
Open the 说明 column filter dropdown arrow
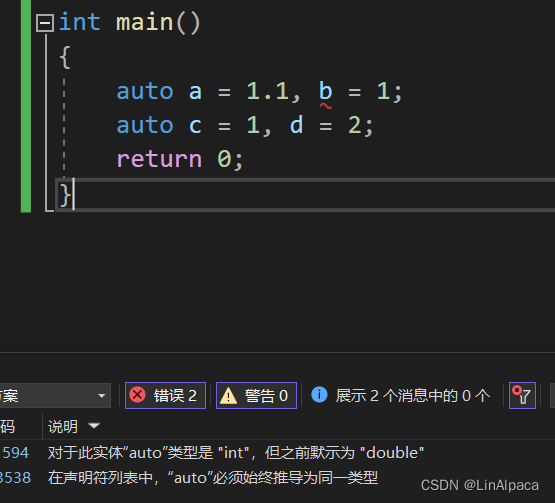point(94,425)
